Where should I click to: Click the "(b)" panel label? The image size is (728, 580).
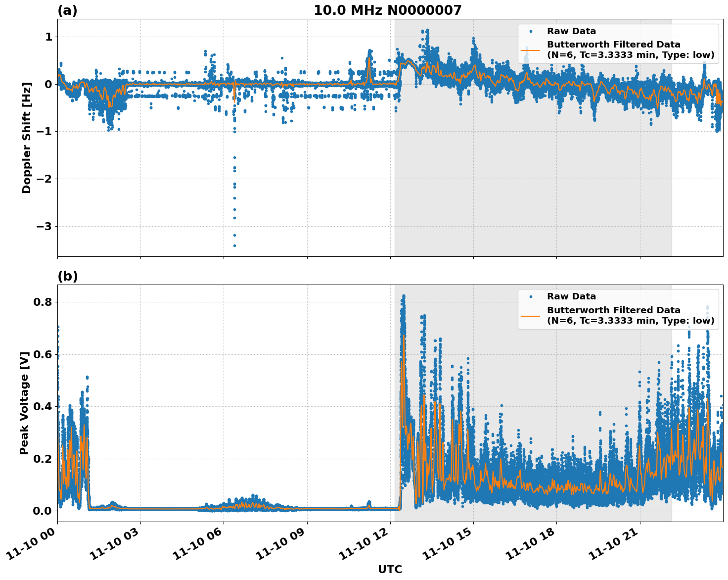(67, 276)
